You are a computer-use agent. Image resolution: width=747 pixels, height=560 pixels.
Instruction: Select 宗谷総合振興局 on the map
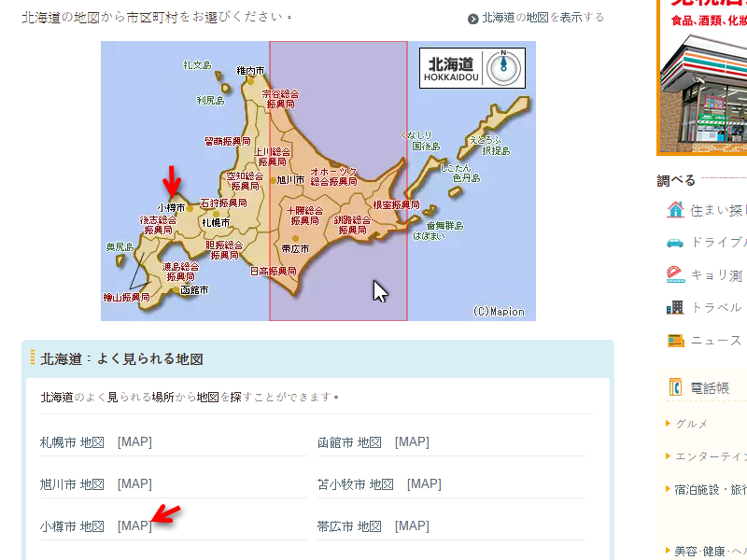click(281, 99)
